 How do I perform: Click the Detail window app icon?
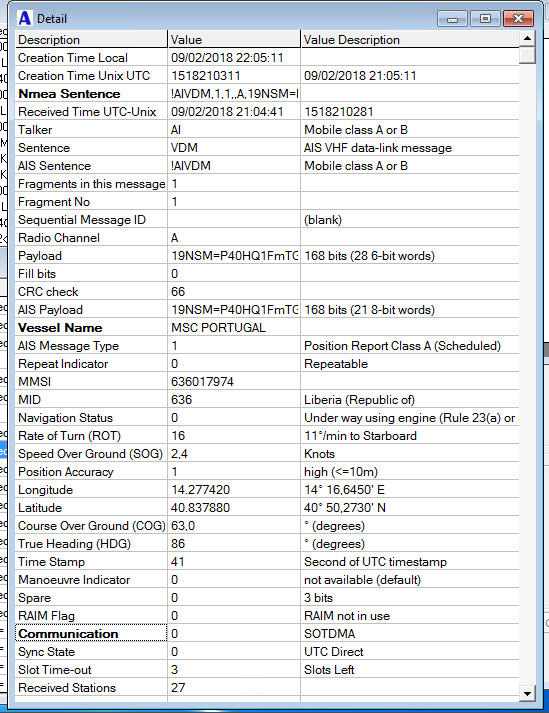[x=25, y=18]
